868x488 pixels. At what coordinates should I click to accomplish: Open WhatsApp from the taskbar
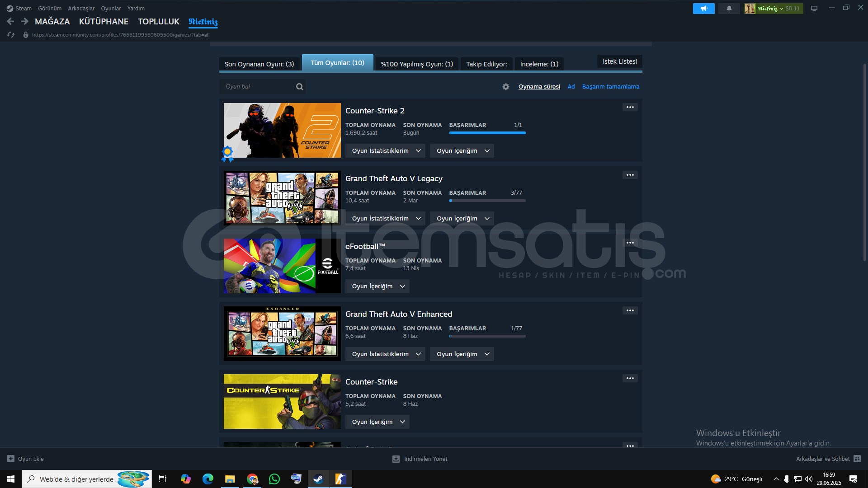point(274,479)
